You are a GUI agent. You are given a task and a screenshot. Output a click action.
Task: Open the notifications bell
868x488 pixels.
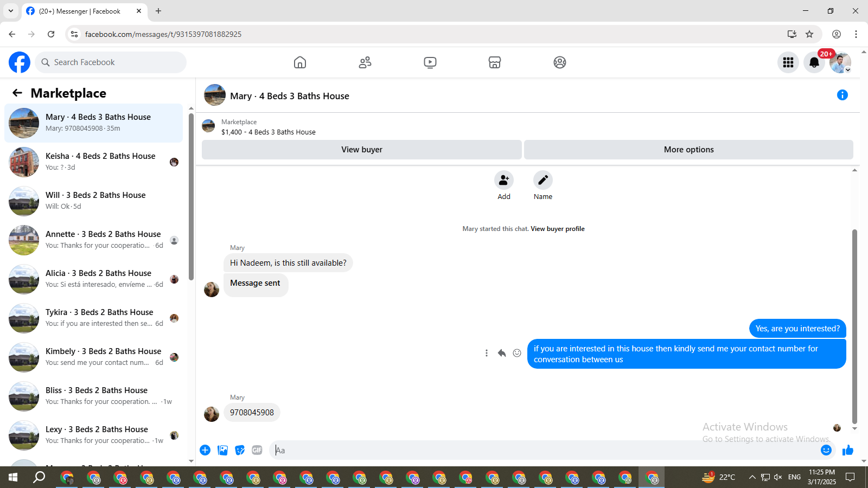click(814, 62)
